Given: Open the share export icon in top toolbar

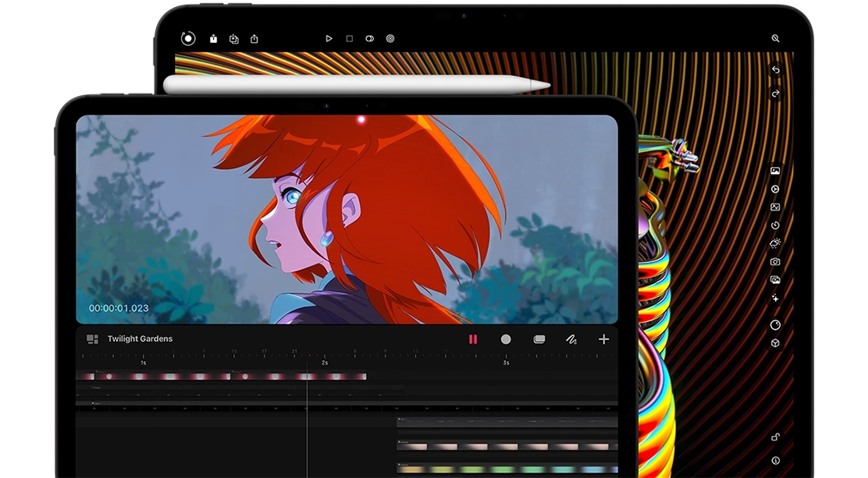Looking at the screenshot, I should pos(254,38).
